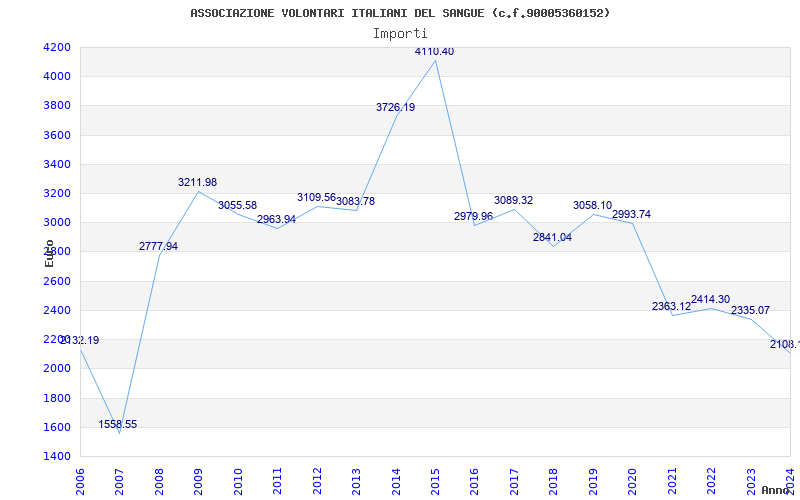
Task: Click the 2841.04 data label
Action: (553, 237)
